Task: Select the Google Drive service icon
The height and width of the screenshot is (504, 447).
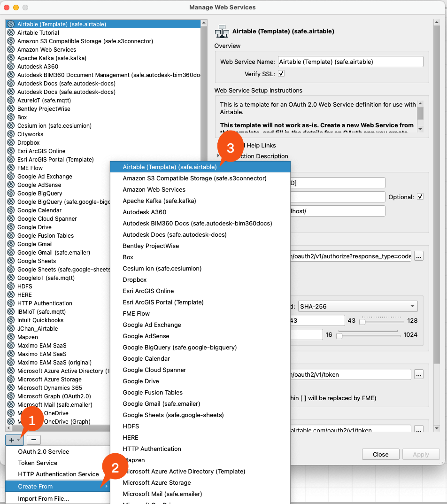Action: tap(10, 227)
